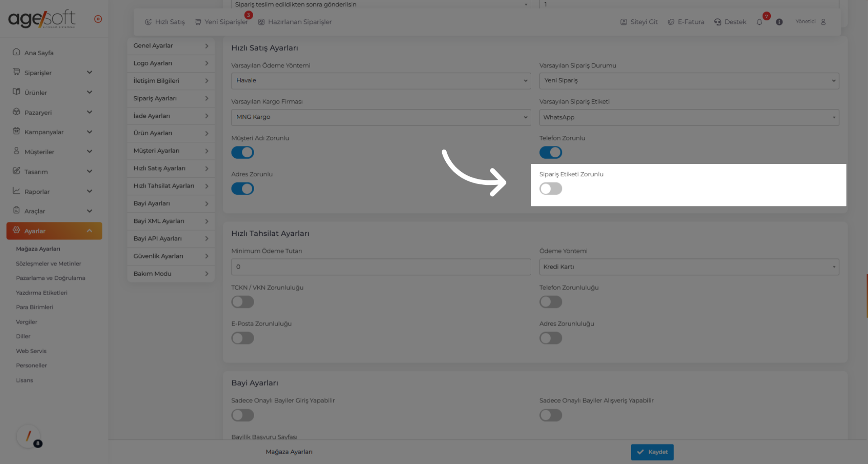This screenshot has width=868, height=464.
Task: Open Hızlı Satış from top toolbar
Action: [165, 22]
